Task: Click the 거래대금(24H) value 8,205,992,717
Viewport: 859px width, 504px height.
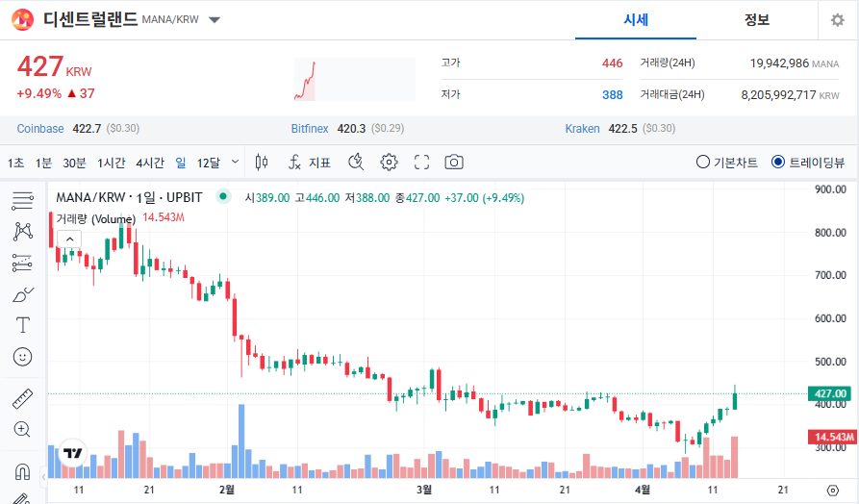Action: 778,95
